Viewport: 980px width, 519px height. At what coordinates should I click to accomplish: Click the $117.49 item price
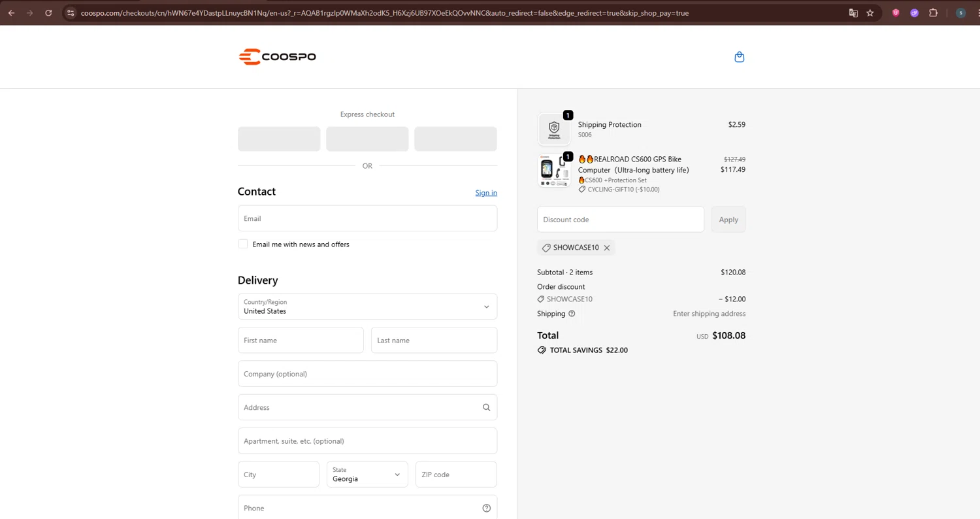point(733,169)
